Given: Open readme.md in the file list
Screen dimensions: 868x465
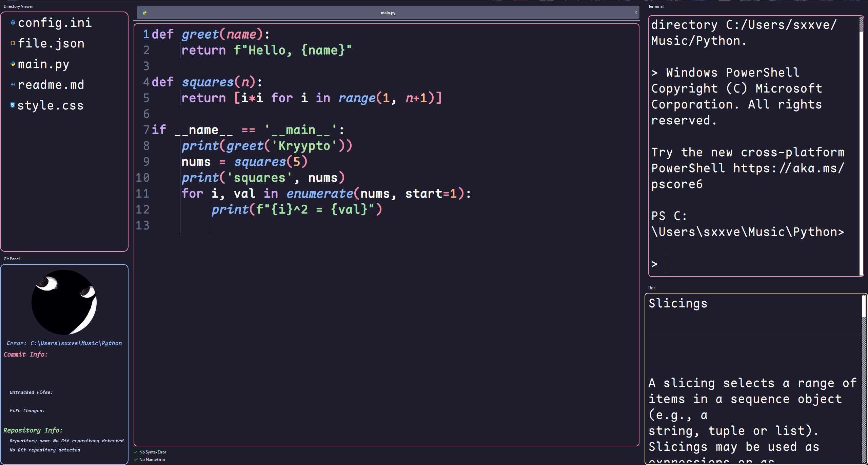Looking at the screenshot, I should [51, 85].
